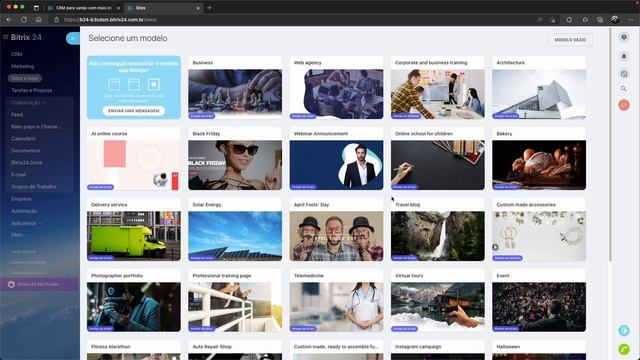Image resolution: width=640 pixels, height=360 pixels.
Task: Click the site info lock icon in address bar
Action: tap(57, 20)
